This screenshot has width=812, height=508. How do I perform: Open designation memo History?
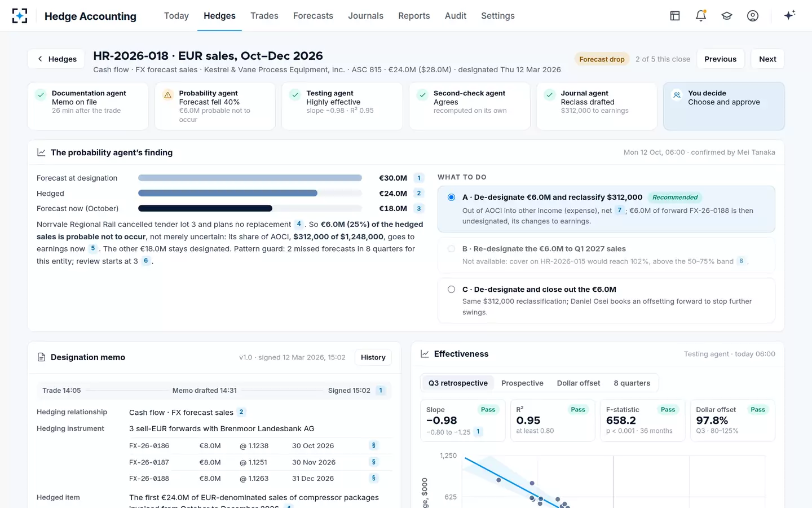point(373,357)
